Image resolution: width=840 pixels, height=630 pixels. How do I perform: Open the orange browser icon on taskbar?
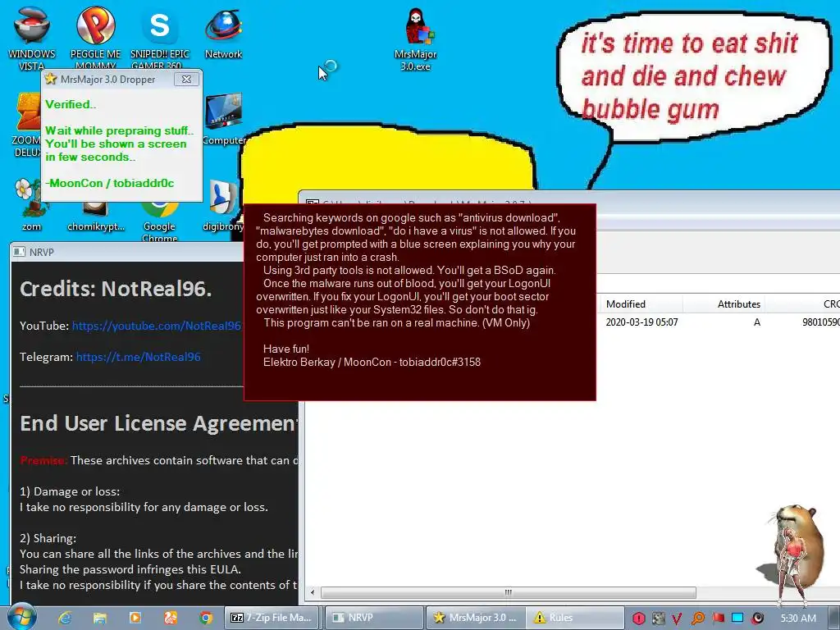tap(171, 618)
